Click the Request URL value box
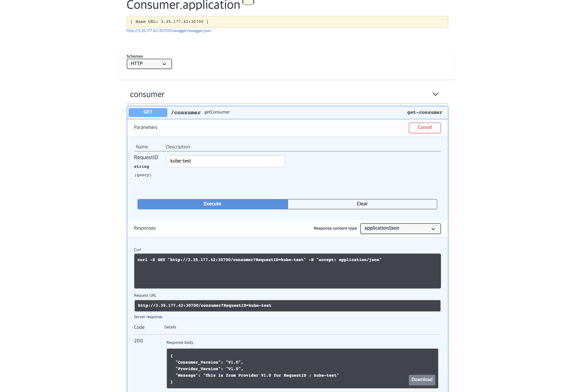Image resolution: width=564 pixels, height=392 pixels. point(287,306)
